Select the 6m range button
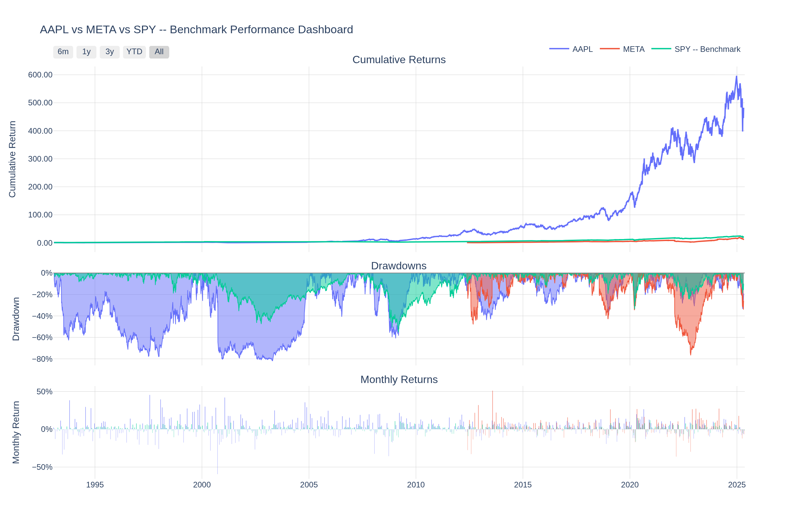Image resolution: width=798 pixels, height=532 pixels. [63, 52]
